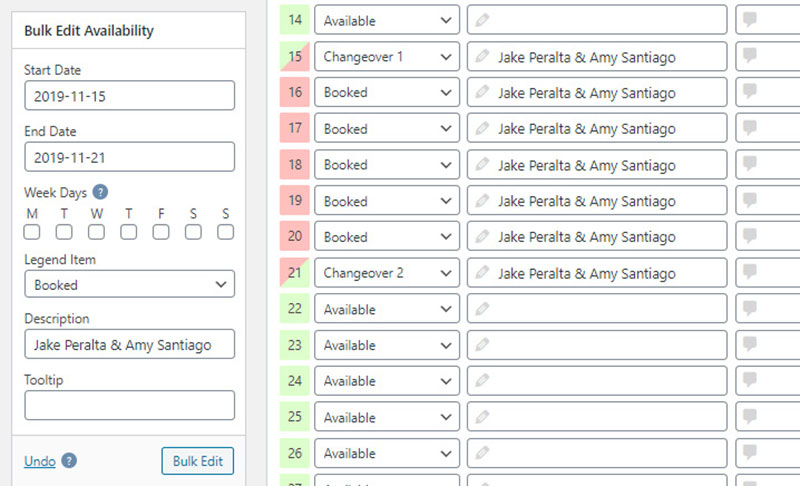Open tooltip comment icon for day 26

749,453
